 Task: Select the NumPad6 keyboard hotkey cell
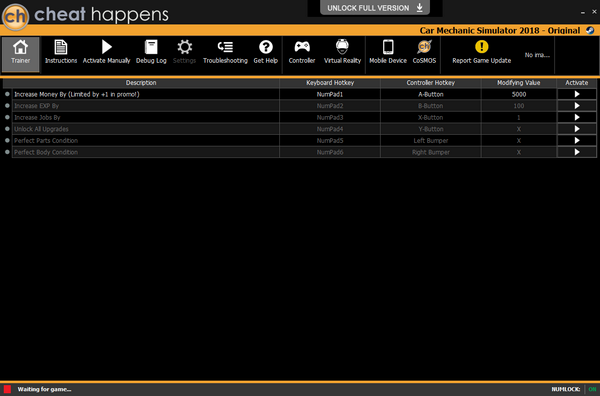(330, 152)
